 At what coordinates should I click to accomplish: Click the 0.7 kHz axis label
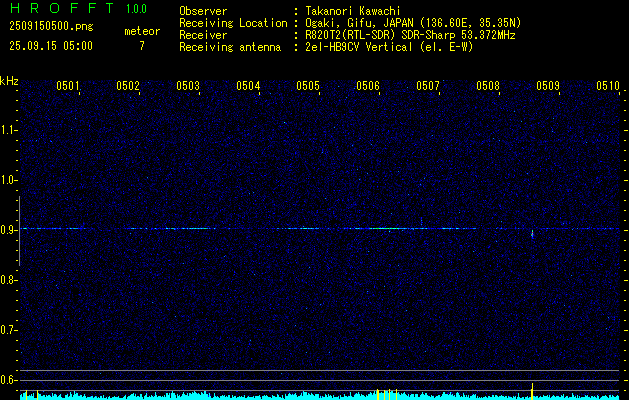(8, 331)
